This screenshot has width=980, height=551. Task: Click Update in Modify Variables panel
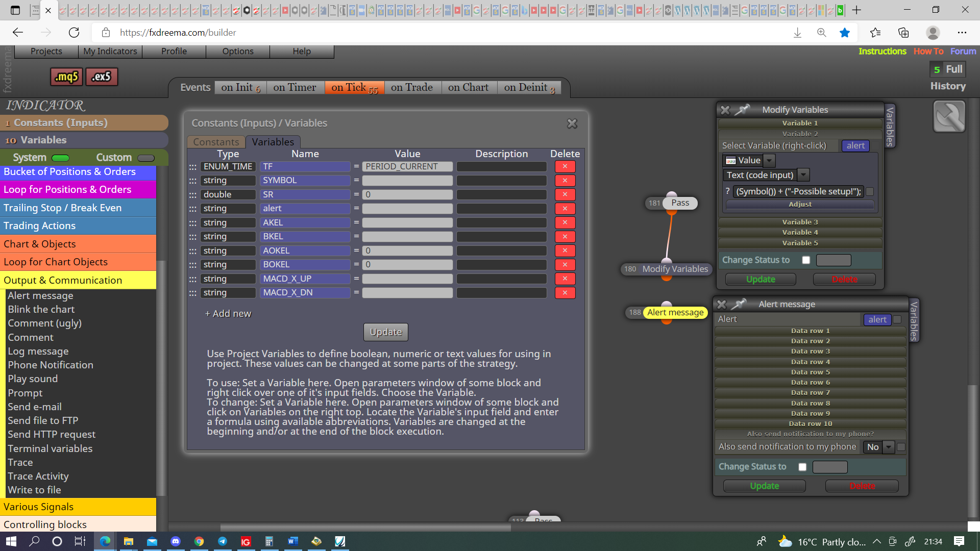point(761,280)
